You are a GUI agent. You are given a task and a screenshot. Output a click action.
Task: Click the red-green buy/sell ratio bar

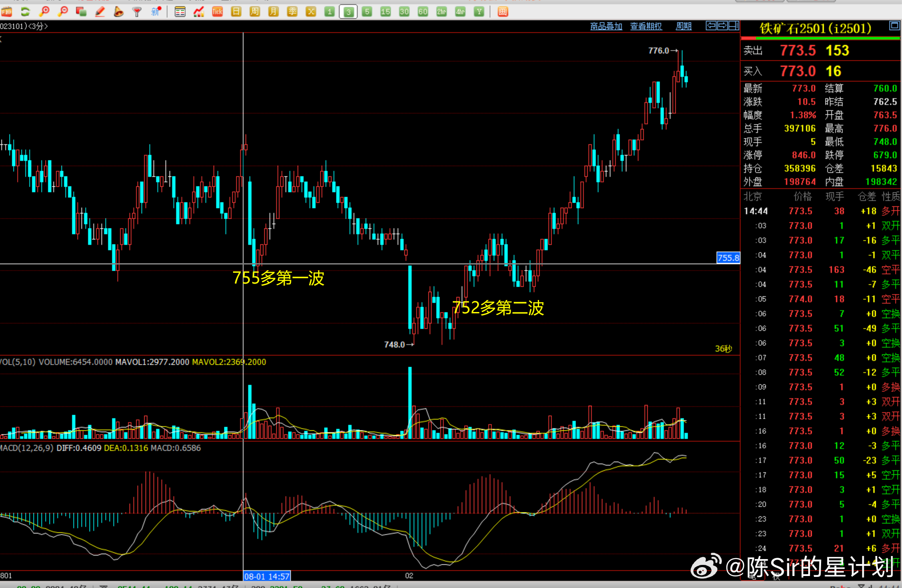(820, 38)
